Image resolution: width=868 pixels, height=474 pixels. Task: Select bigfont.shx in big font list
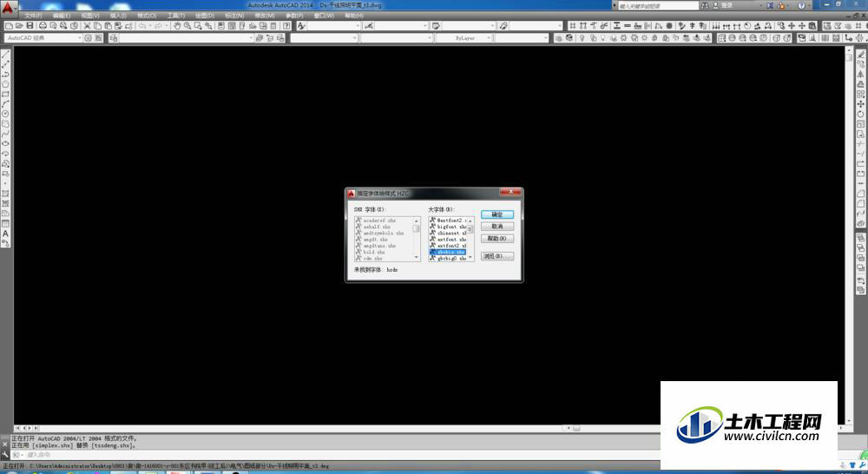point(448,227)
